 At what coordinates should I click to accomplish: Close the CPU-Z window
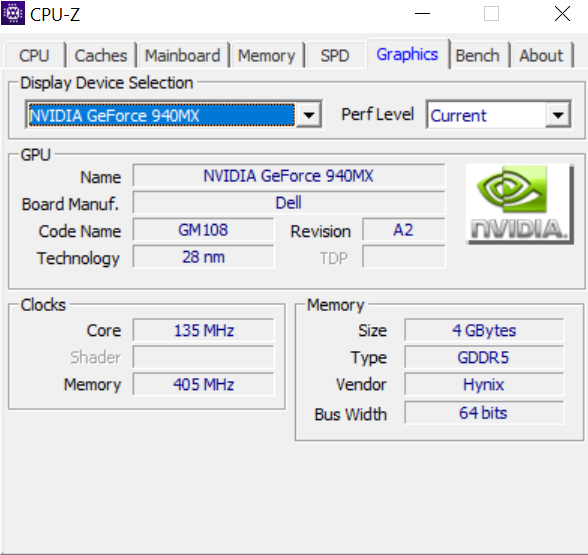562,14
